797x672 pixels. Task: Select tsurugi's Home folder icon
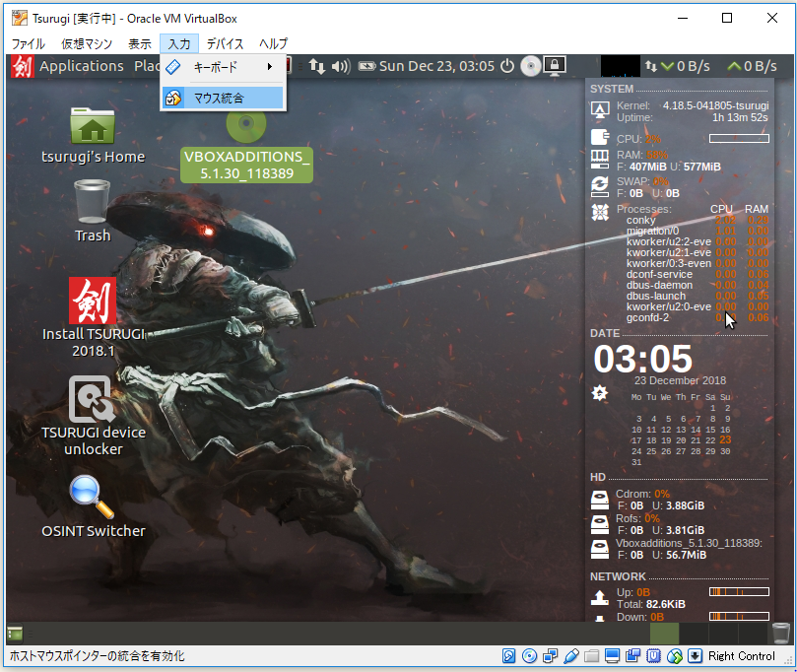93,135
